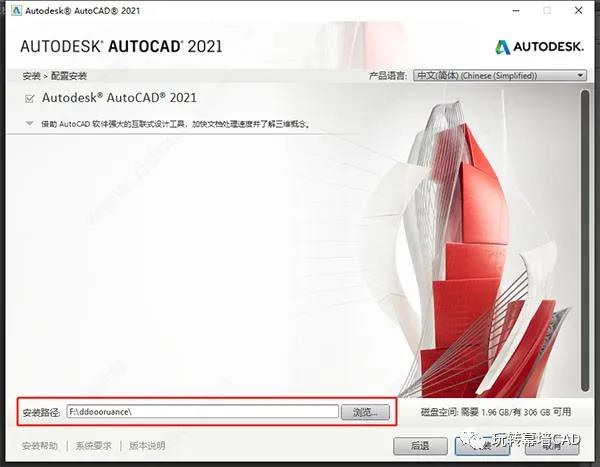Click the AutoCAD product description sentence

coord(175,124)
